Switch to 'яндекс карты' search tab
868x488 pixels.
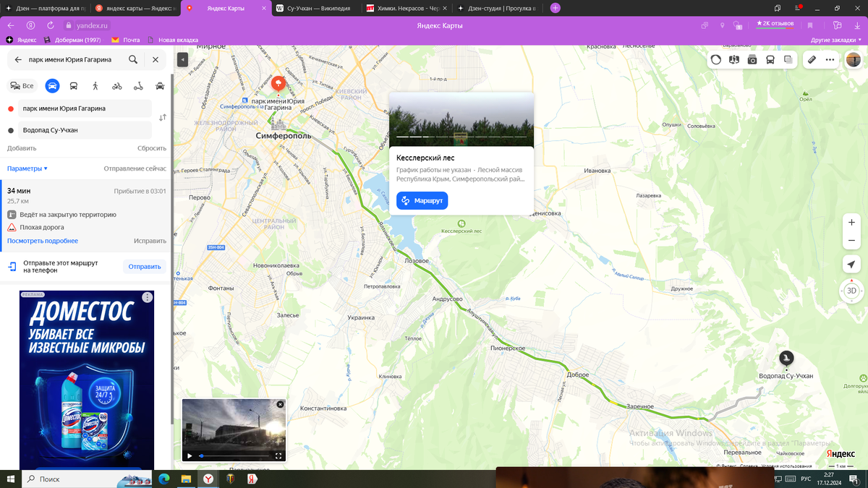pos(135,8)
